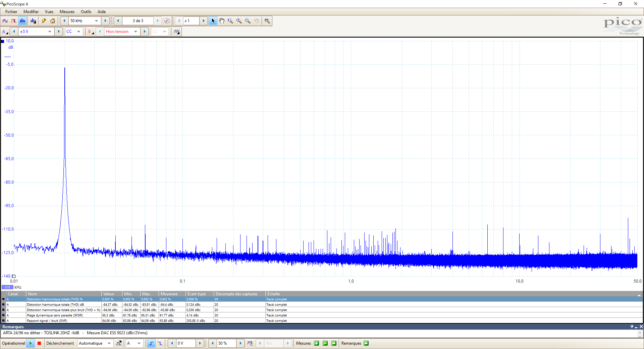Open channel B options button

pyautogui.click(x=91, y=32)
